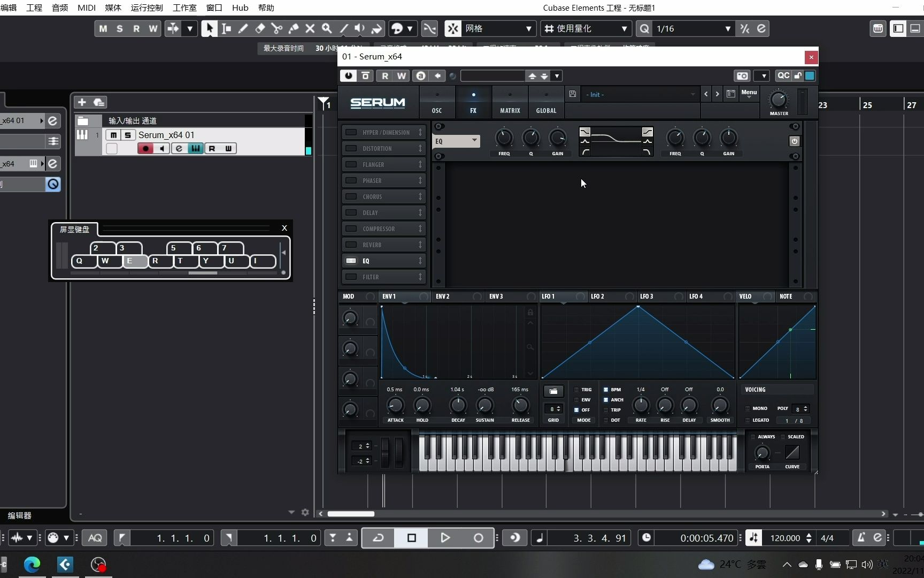Select the Range Selection tool
This screenshot has width=924, height=578.
pos(226,28)
